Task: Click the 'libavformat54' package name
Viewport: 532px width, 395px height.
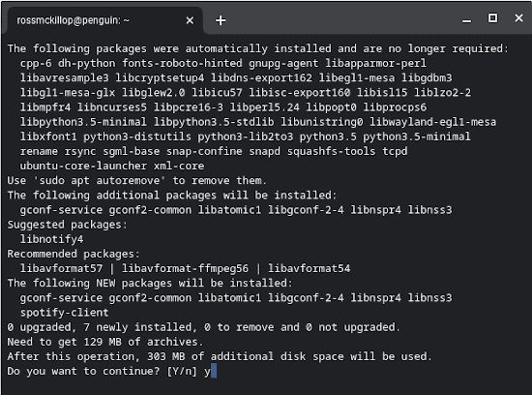Action: click(310, 268)
